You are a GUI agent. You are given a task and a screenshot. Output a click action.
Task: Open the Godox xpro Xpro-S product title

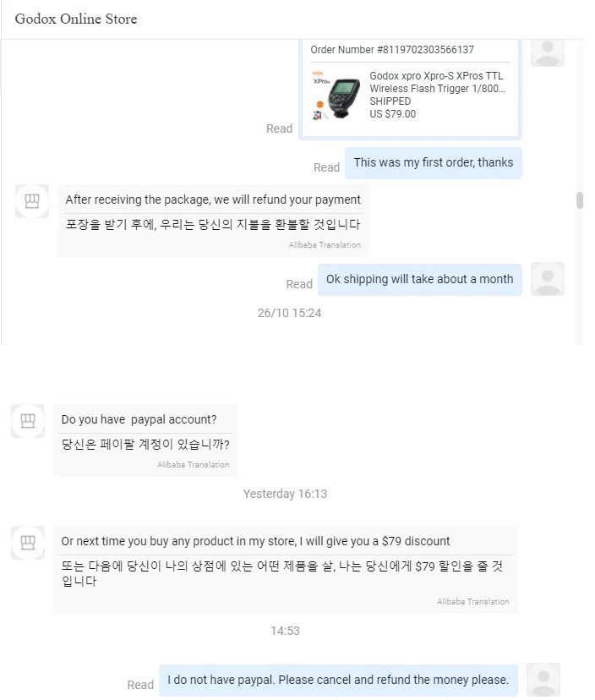[x=436, y=82]
